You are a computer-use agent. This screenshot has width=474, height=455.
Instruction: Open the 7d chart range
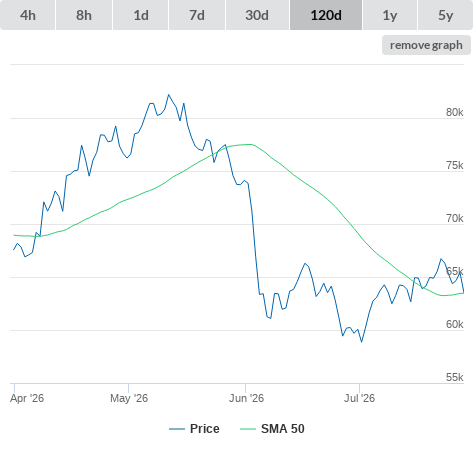(197, 15)
